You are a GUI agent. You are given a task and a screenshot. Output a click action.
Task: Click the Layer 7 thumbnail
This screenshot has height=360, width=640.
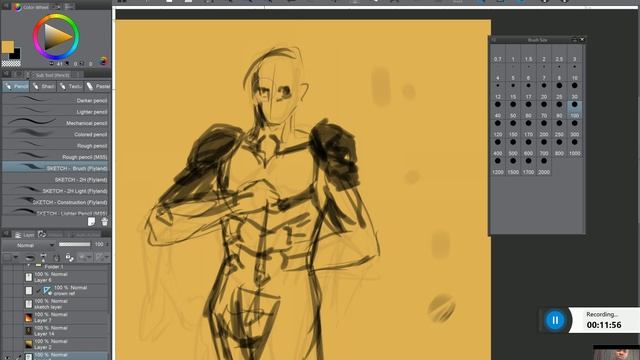coord(29,318)
